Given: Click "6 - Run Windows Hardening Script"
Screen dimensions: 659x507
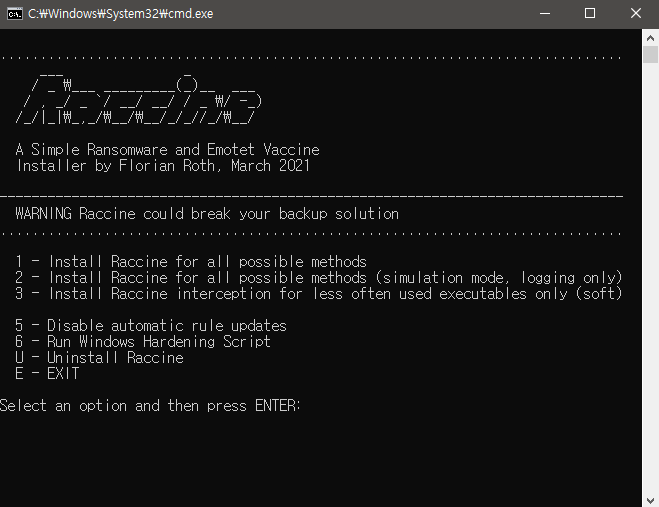Looking at the screenshot, I should coord(143,341).
